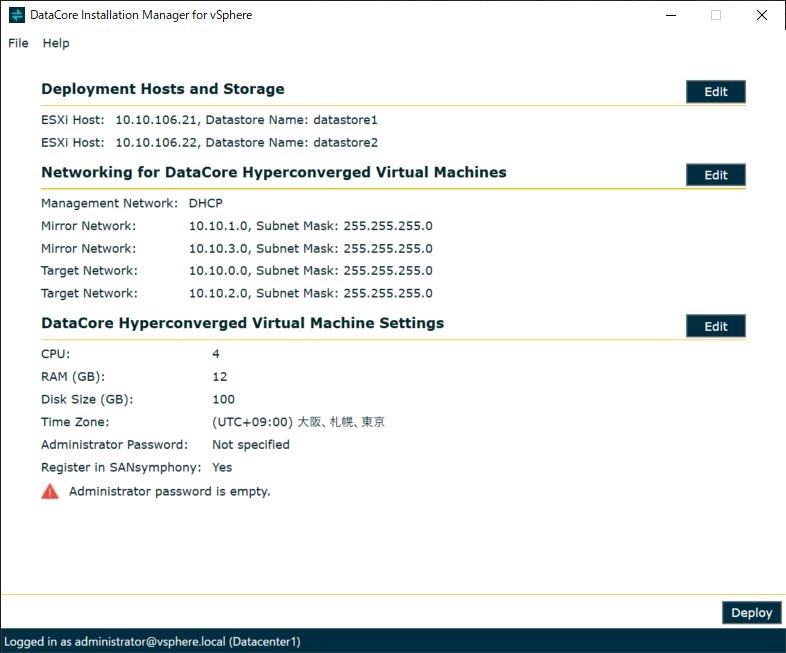Click the Time Zone UTC+09:00 value
Viewport: 786px width, 653px height.
click(x=298, y=422)
